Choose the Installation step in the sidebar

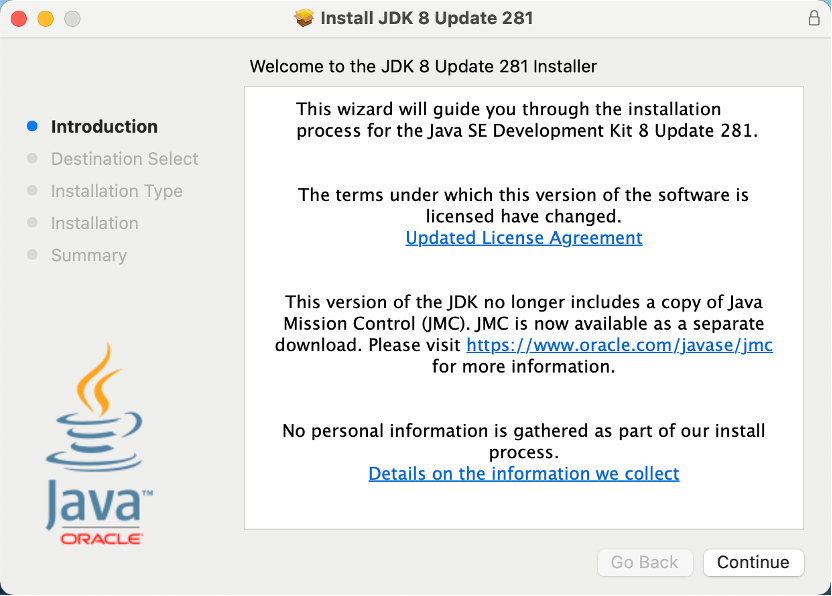[94, 223]
